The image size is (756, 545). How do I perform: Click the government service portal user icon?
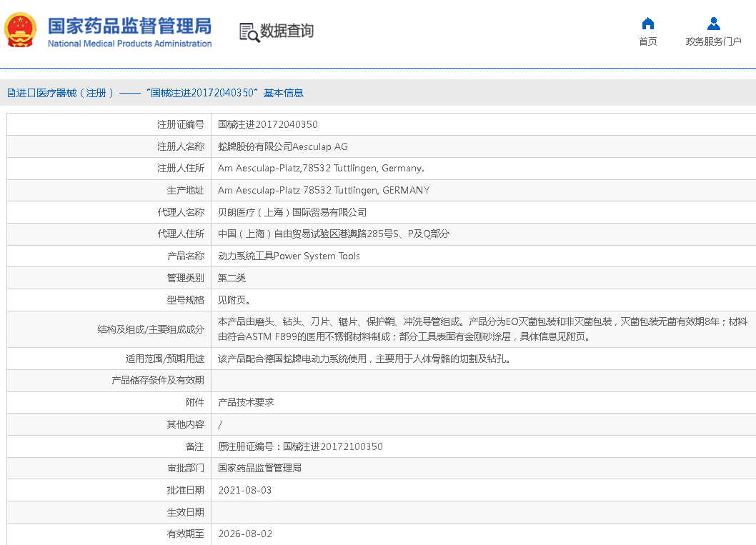point(713,24)
